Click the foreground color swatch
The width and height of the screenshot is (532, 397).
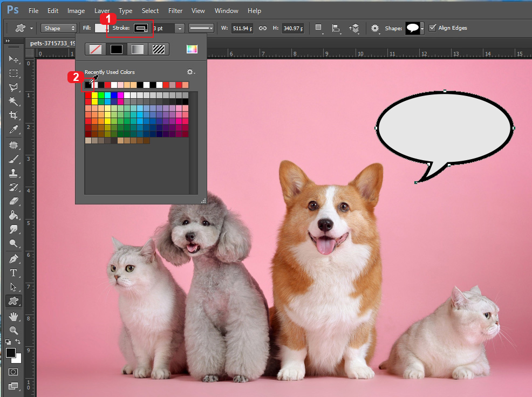[x=10, y=353]
